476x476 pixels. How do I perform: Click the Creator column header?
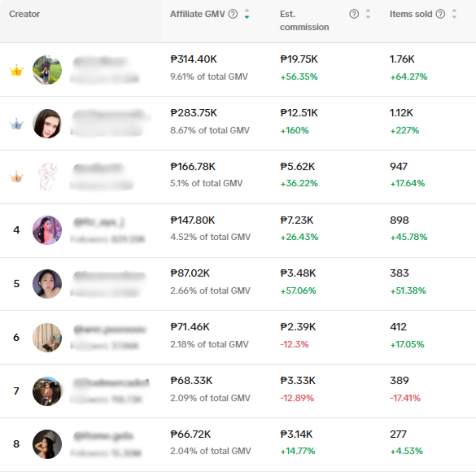tap(25, 14)
